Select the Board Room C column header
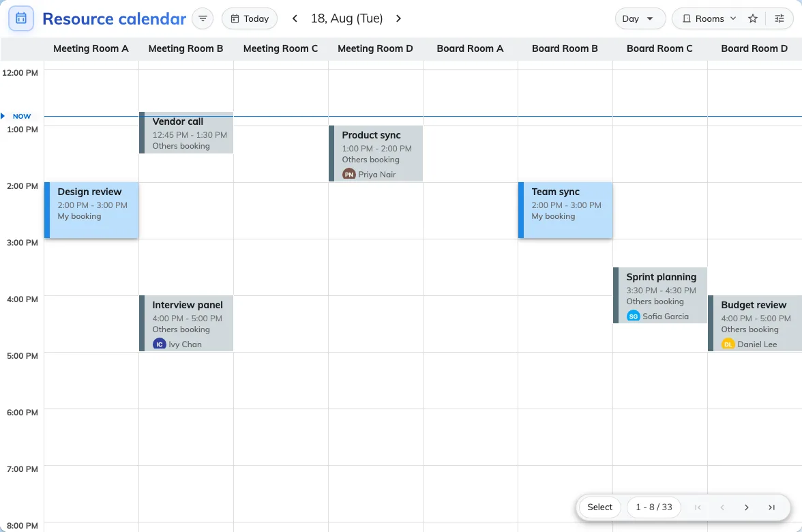This screenshot has height=532, width=802. [x=660, y=48]
